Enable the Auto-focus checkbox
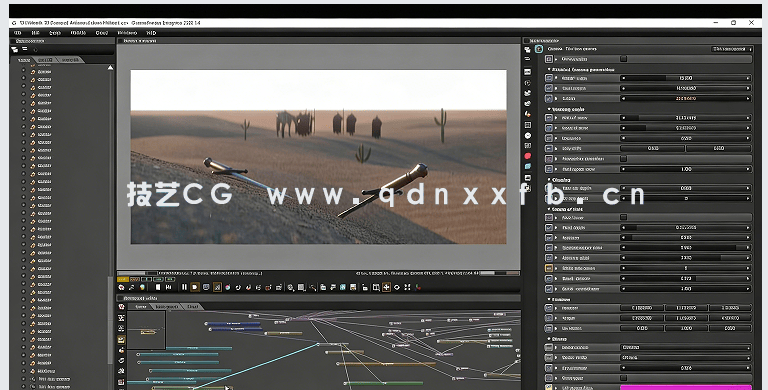Image resolution: width=768 pixels, height=390 pixels. click(624, 217)
